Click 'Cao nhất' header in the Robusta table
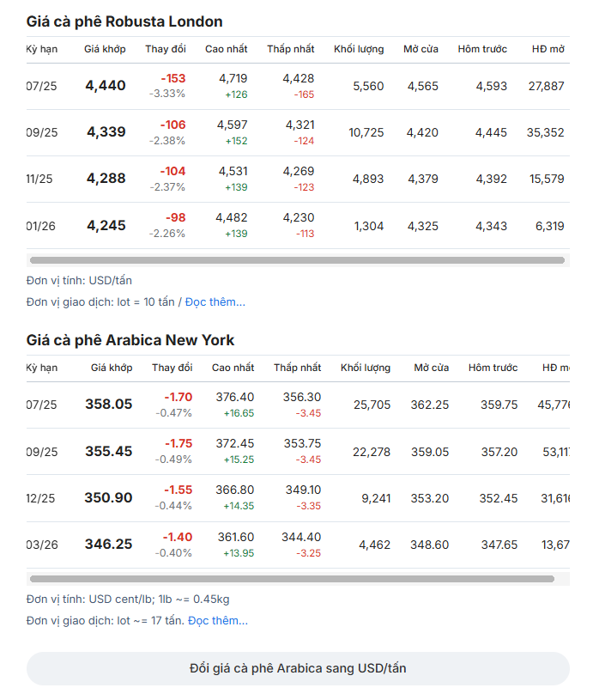The width and height of the screenshot is (593, 700). [x=226, y=49]
